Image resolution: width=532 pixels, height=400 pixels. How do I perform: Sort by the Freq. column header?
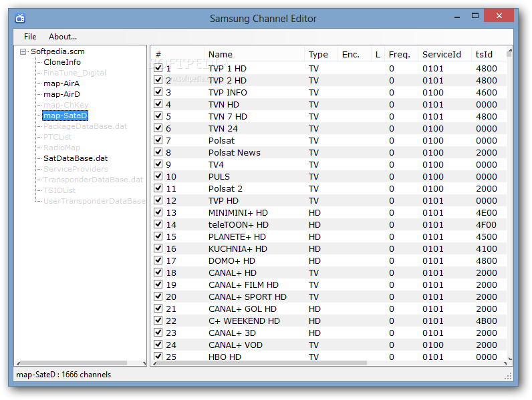[401, 54]
